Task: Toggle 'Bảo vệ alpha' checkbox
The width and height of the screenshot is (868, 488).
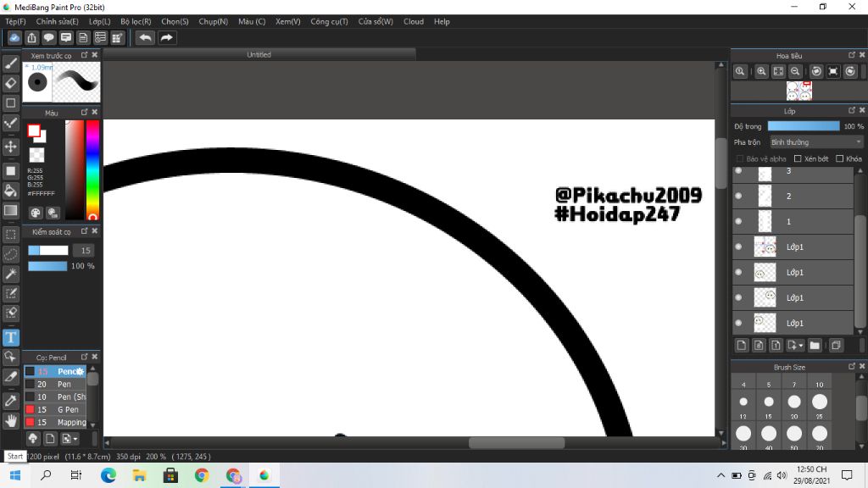Action: tap(739, 158)
